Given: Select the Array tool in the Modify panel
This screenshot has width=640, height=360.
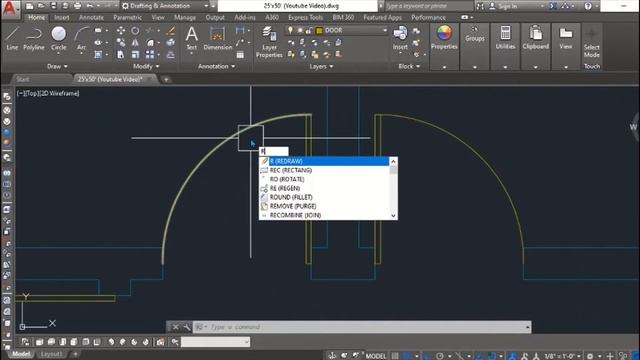Looking at the screenshot, I should click(150, 54).
